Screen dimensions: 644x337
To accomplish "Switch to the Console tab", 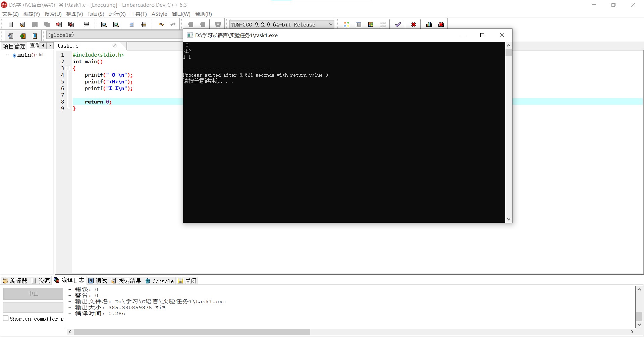I will (160, 281).
